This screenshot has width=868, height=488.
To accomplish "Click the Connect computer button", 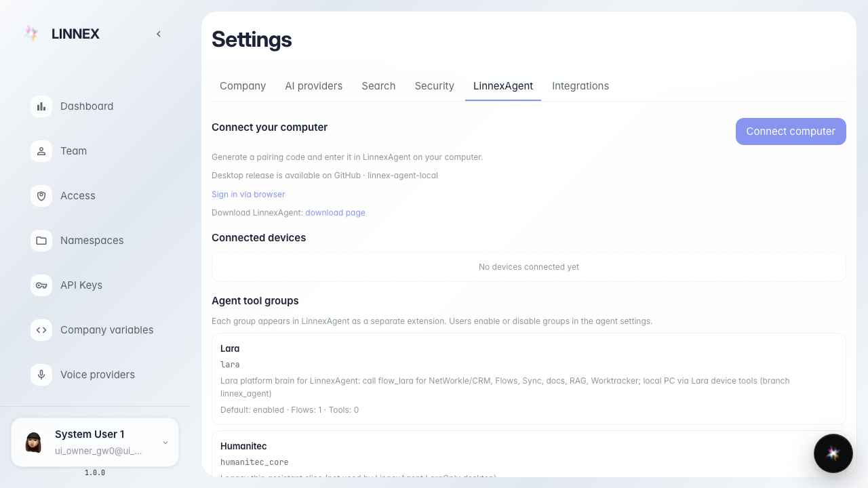I will click(791, 131).
